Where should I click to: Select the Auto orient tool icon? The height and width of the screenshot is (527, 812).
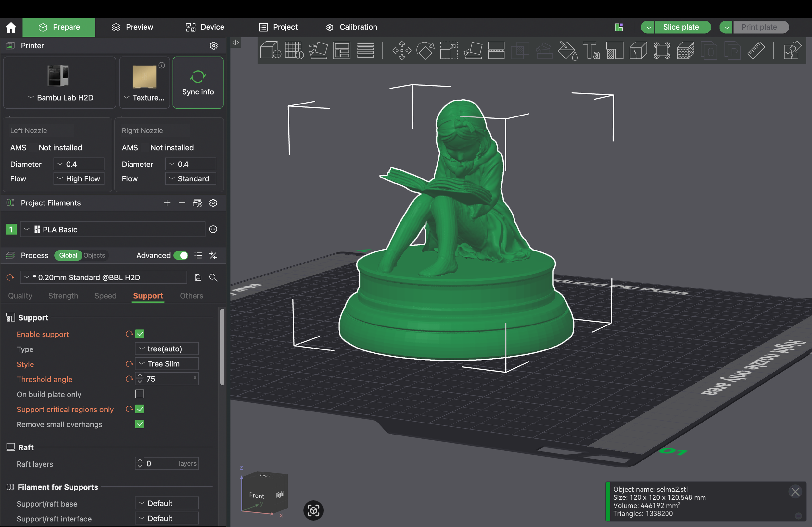pyautogui.click(x=318, y=50)
